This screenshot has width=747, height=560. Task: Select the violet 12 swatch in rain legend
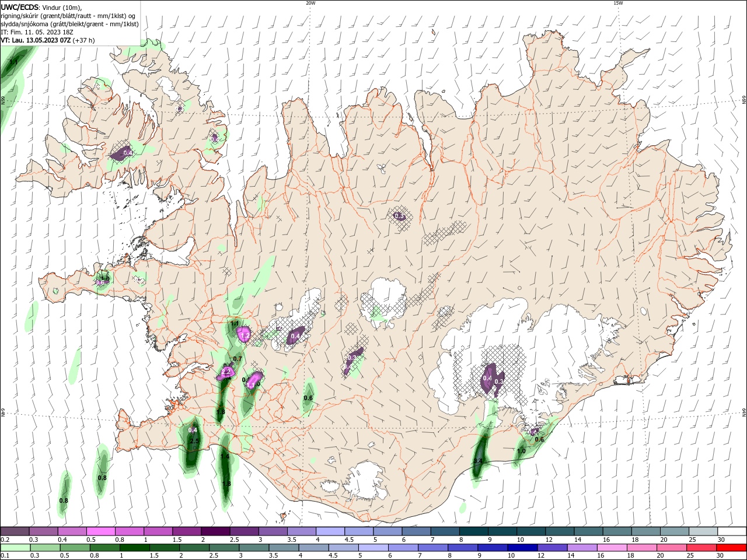point(551,548)
